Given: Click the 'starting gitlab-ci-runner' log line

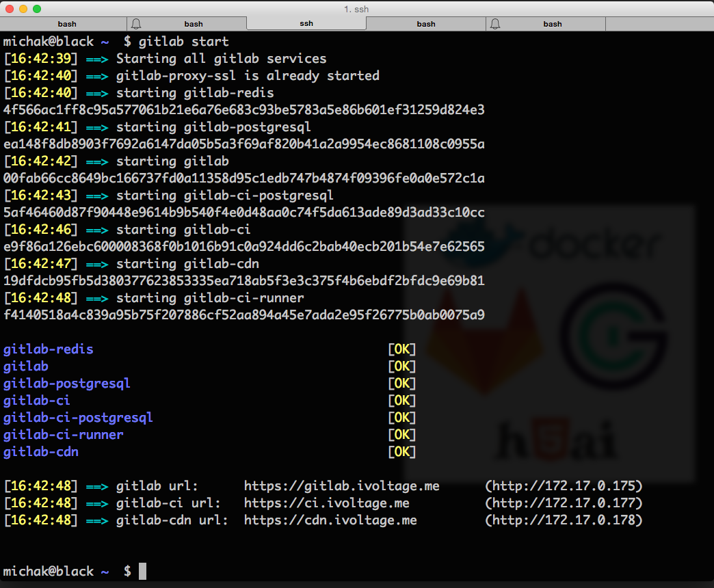Looking at the screenshot, I should pos(210,297).
